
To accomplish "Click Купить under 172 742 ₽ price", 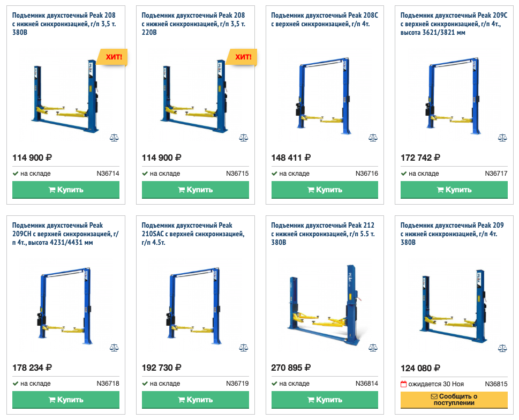I will [454, 190].
